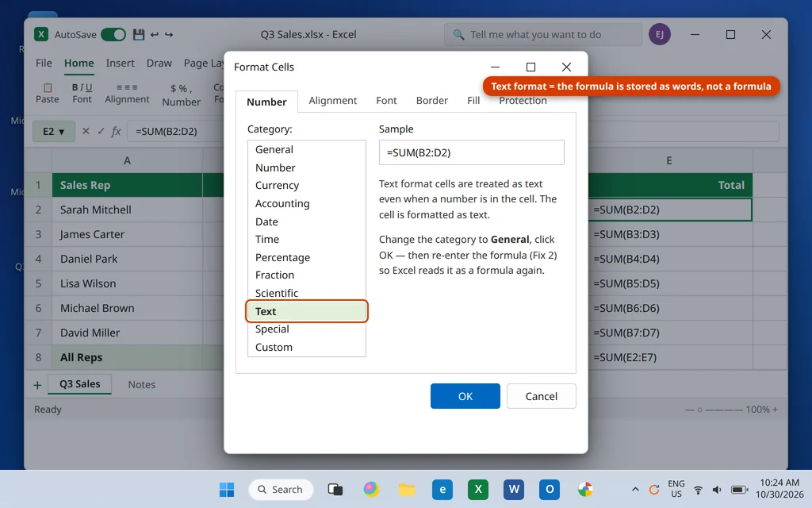Select column E header

coord(669,160)
